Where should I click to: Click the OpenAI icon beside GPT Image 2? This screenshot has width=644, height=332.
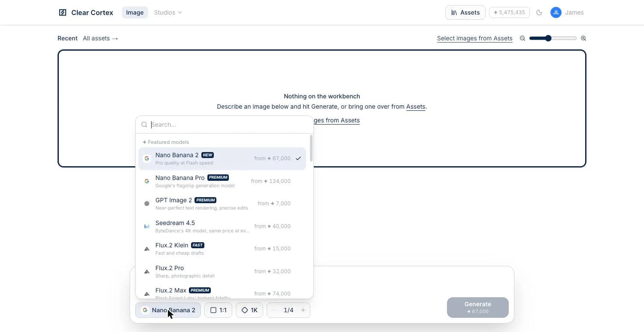[x=147, y=204]
